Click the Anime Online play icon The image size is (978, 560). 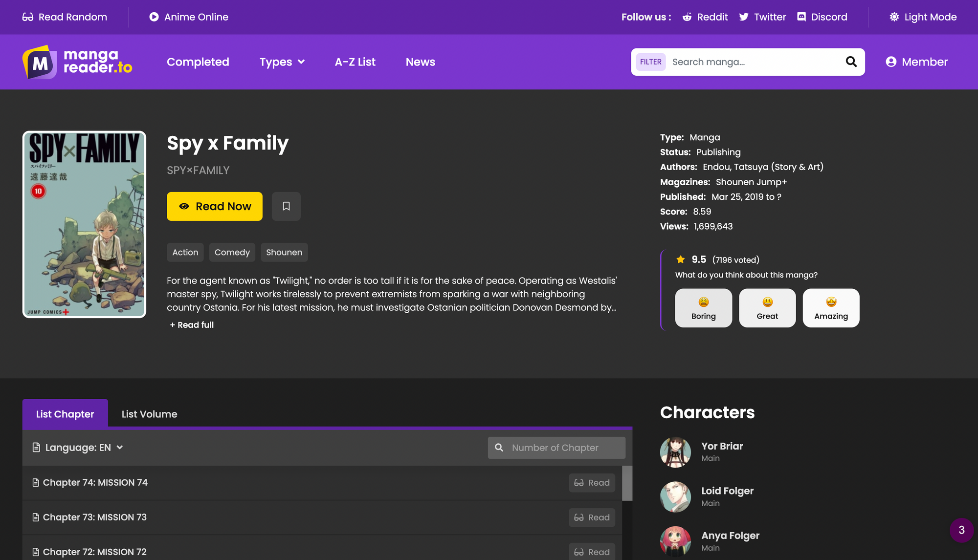pos(154,17)
